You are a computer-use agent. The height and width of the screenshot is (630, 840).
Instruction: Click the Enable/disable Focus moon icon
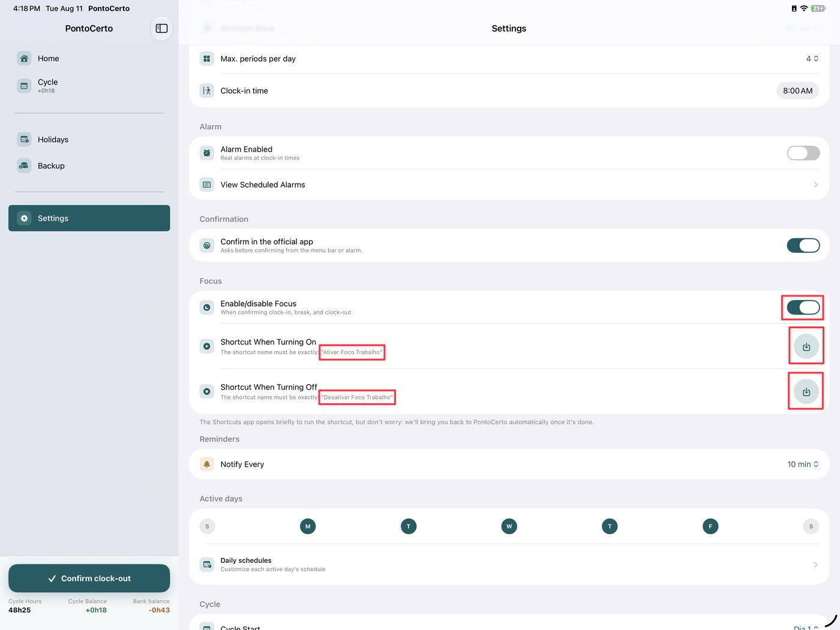[x=207, y=307]
